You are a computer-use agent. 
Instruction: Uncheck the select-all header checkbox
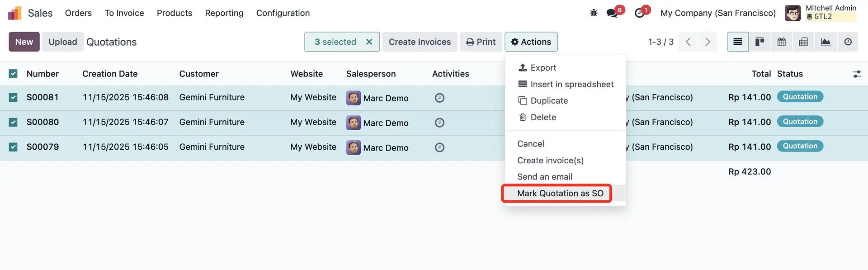coord(13,74)
